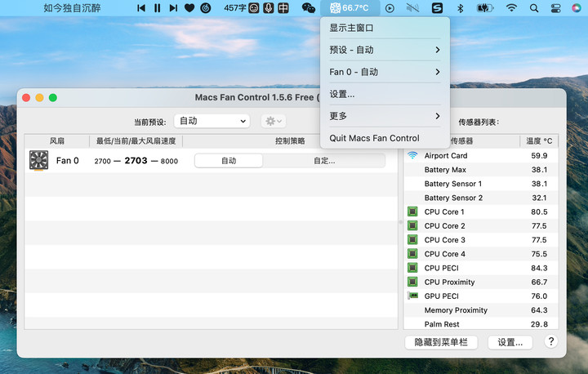Click the 隐藏到菜单栏 button

point(441,342)
